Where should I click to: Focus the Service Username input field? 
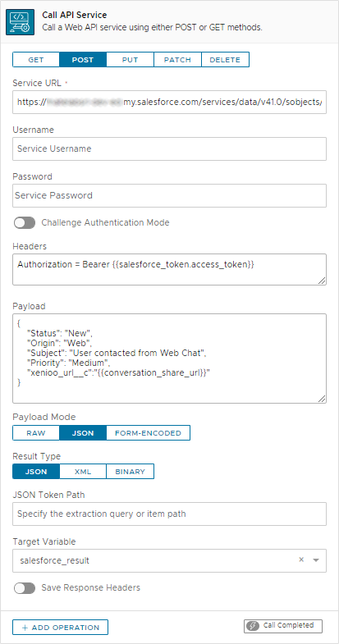click(x=169, y=148)
